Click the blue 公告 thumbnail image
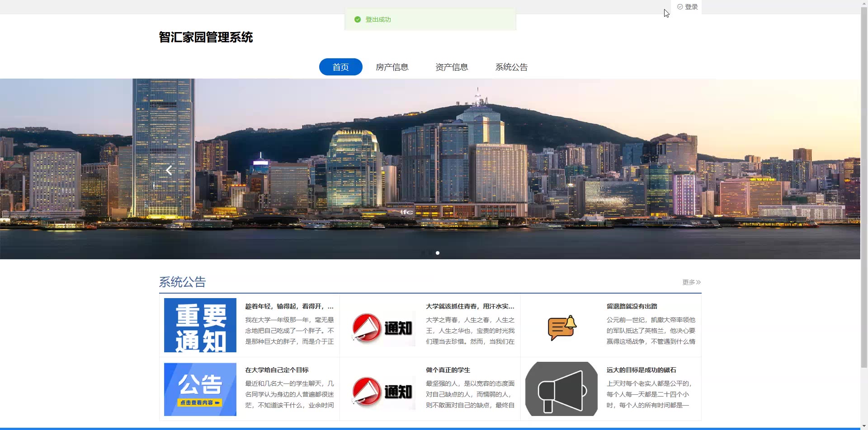 point(200,389)
